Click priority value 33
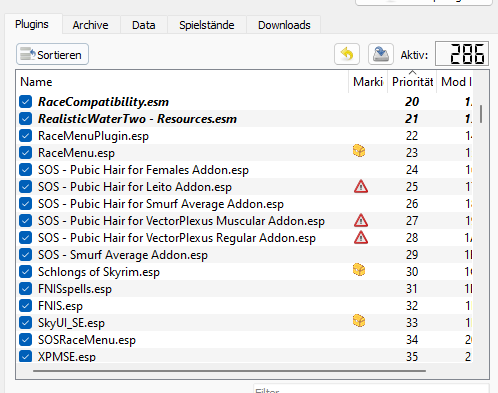The width and height of the screenshot is (498, 393). click(412, 323)
